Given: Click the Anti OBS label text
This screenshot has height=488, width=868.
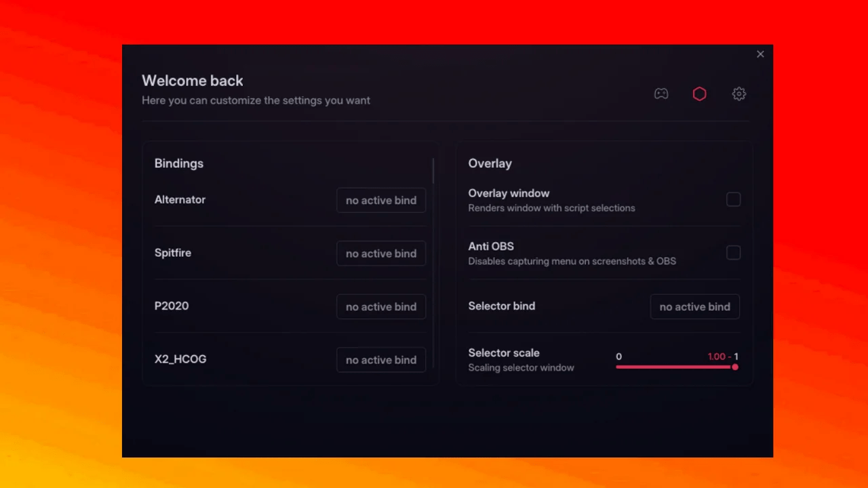Looking at the screenshot, I should [491, 246].
